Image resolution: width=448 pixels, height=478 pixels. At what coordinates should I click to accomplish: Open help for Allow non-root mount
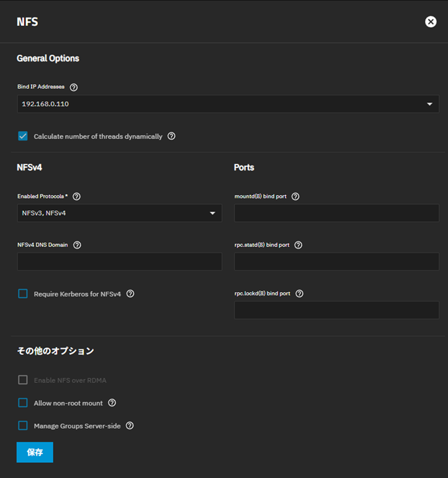coord(112,403)
